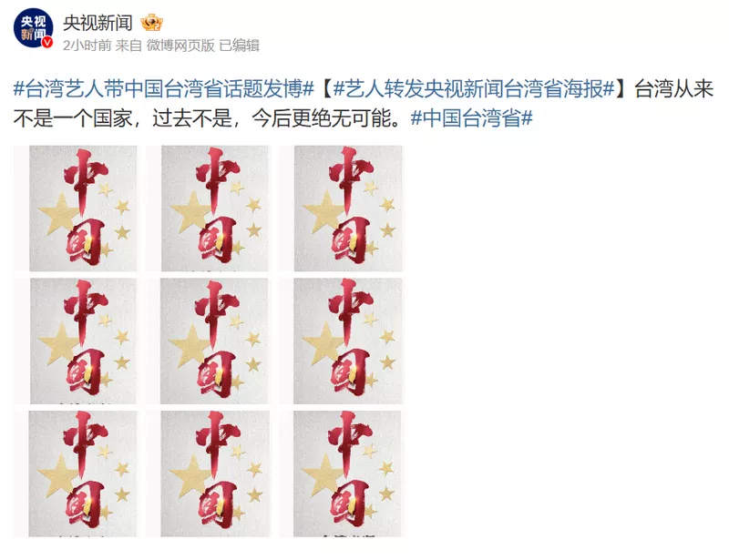Image resolution: width=729 pixels, height=560 pixels.
Task: Open the 央视新闻 account name link
Action: pos(98,23)
